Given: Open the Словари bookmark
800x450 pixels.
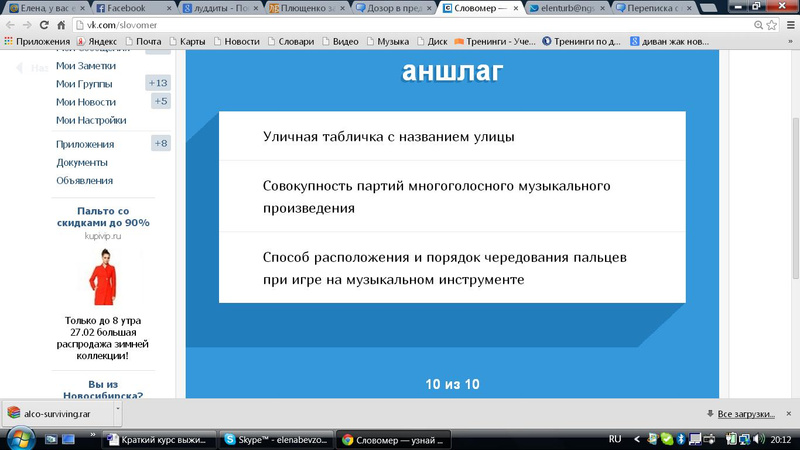Looking at the screenshot, I should pyautogui.click(x=291, y=41).
